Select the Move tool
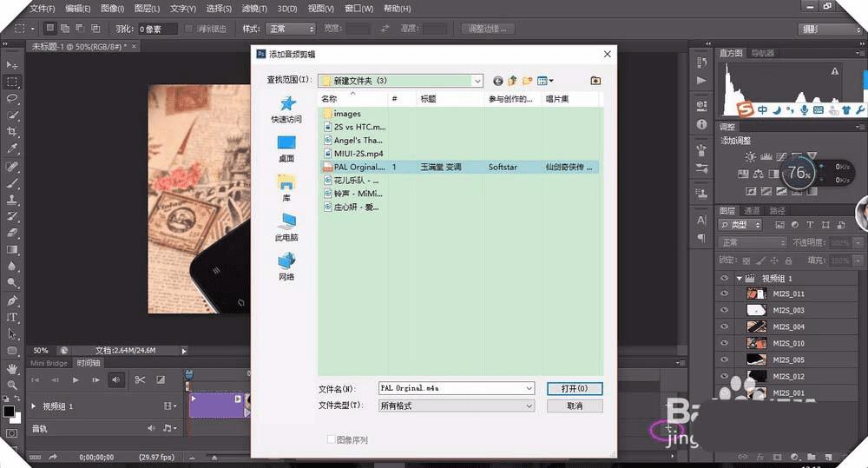Screen dimensions: 868x468 [x=12, y=65]
